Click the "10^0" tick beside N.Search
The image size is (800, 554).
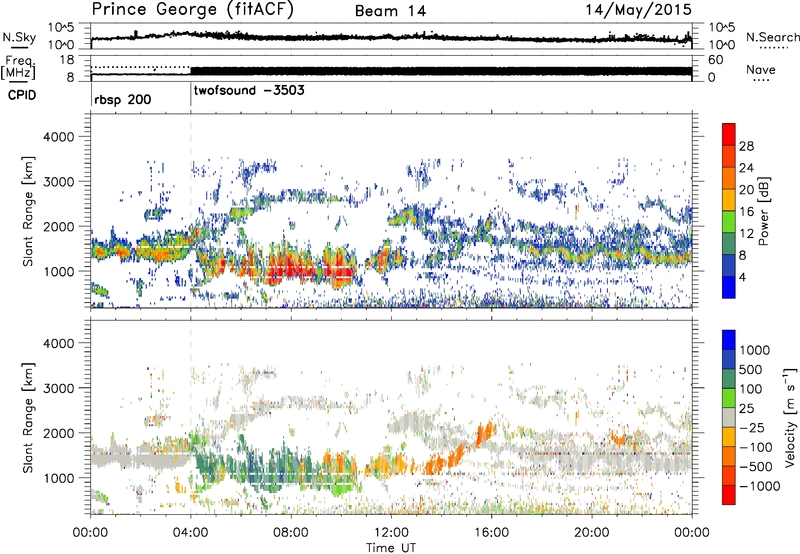point(721,45)
